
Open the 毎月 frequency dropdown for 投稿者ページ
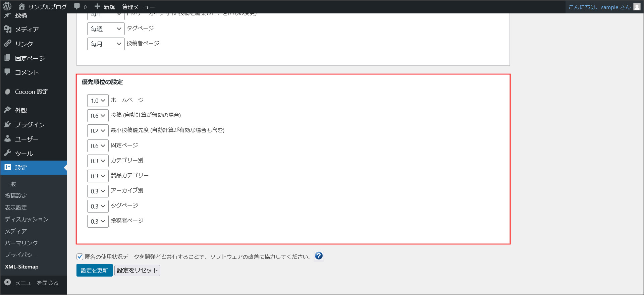106,44
